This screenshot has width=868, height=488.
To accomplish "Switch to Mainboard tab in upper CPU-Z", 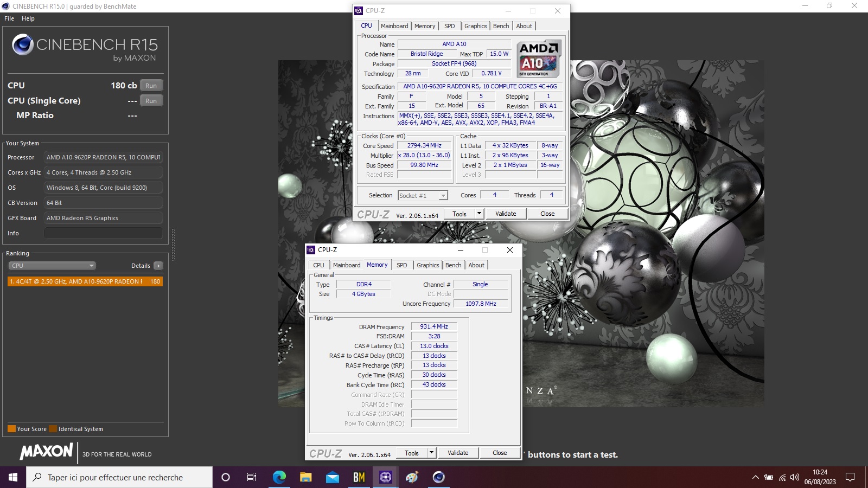I will pyautogui.click(x=394, y=26).
